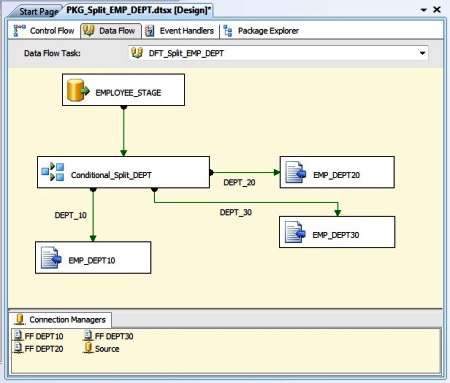450x383 pixels.
Task: Click the Package Explorer tab icon
Action: 228,31
